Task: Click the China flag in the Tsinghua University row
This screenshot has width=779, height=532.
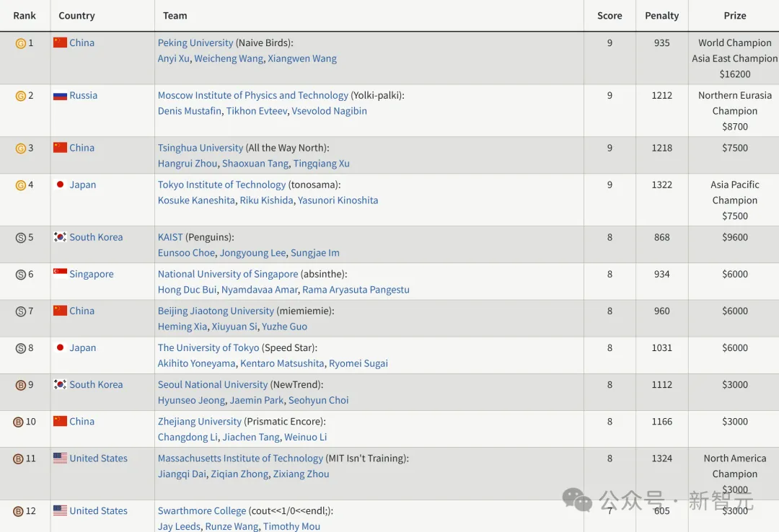Action: [x=60, y=147]
